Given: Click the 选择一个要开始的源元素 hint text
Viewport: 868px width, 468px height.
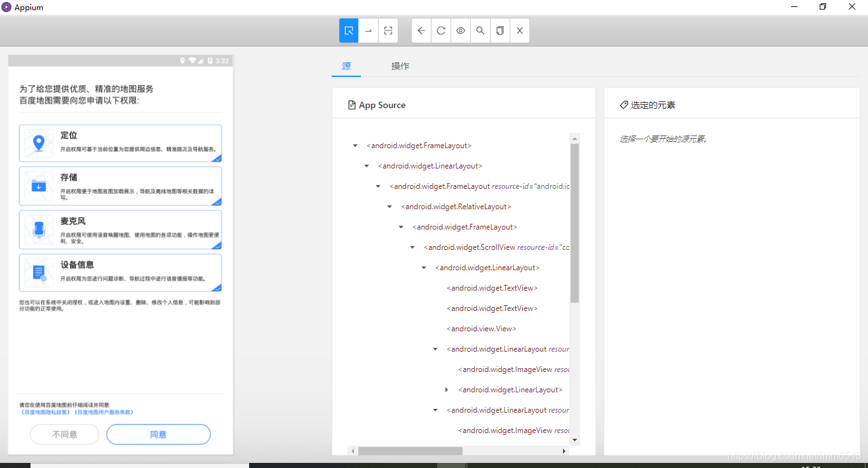Looking at the screenshot, I should (663, 139).
